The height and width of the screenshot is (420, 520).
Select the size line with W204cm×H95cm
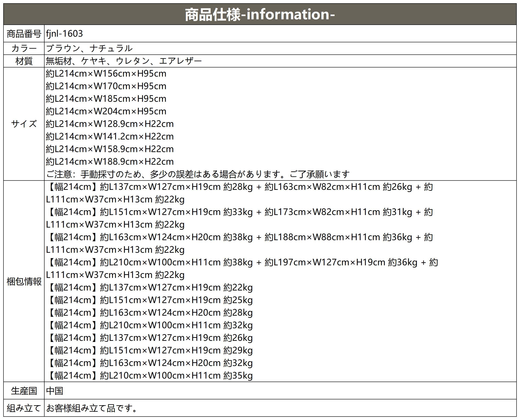pos(106,112)
